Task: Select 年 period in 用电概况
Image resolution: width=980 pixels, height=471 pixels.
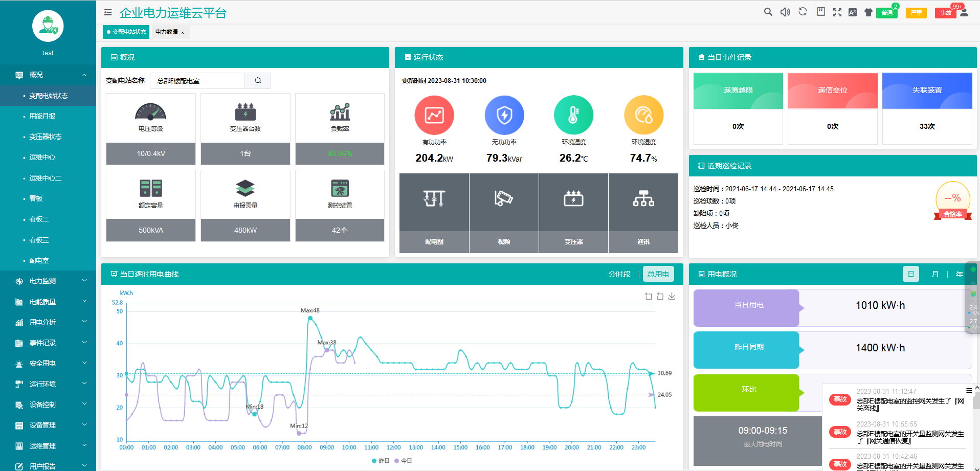Action: point(960,274)
